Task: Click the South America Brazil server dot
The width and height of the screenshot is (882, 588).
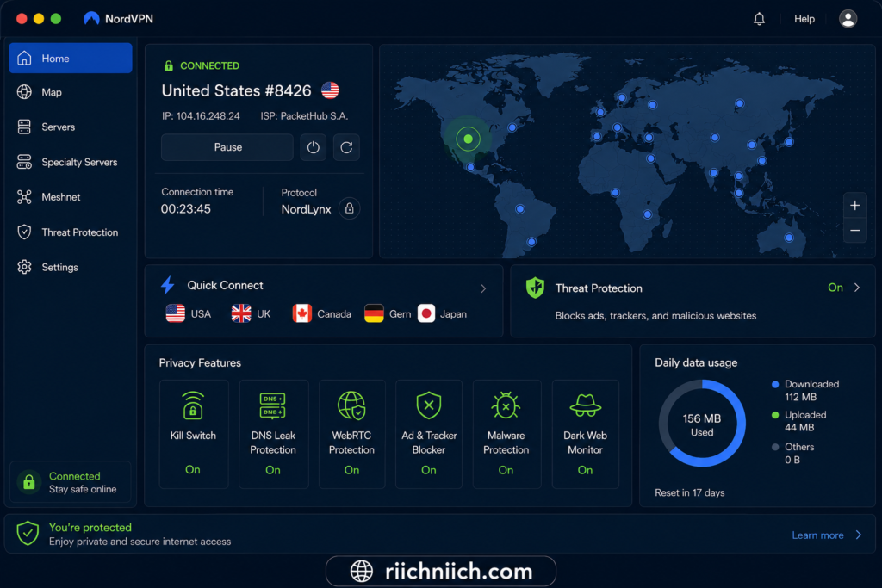Action: [520, 209]
